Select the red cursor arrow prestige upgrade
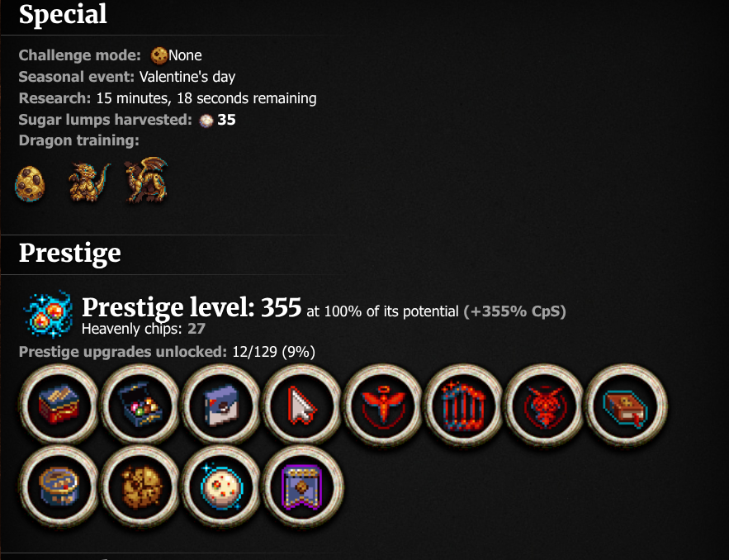729x560 pixels. (301, 404)
